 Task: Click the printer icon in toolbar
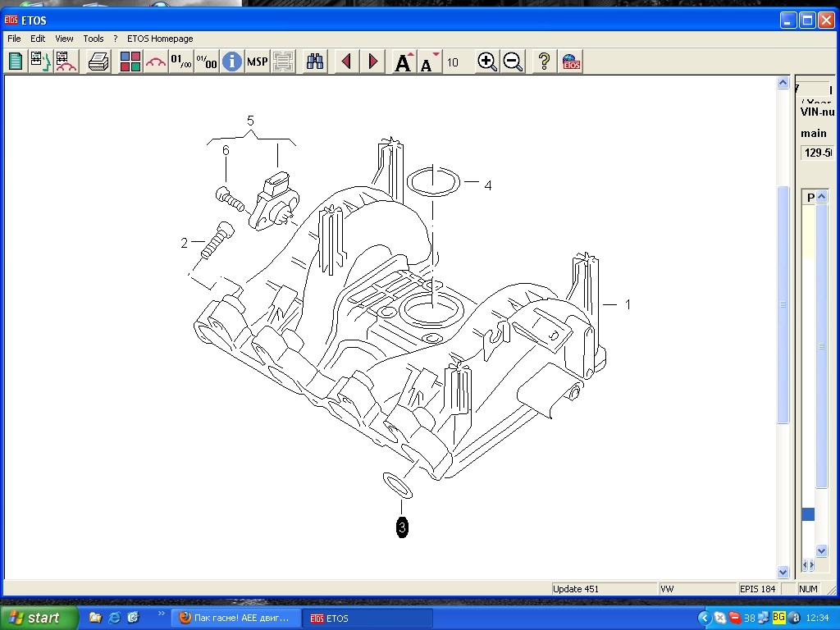tap(99, 62)
